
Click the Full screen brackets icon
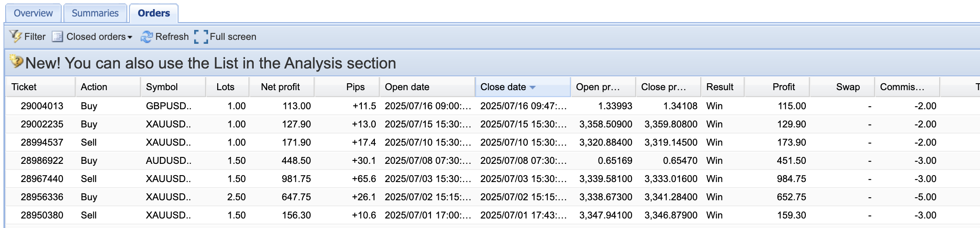(x=201, y=37)
